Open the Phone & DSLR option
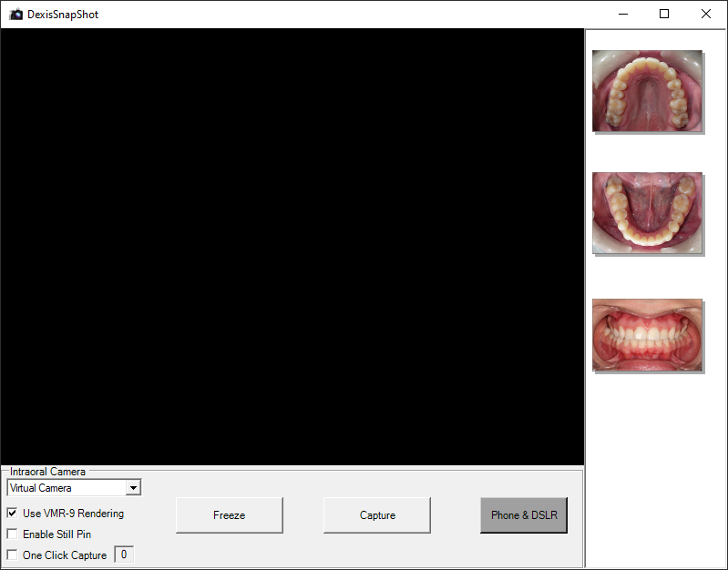The height and width of the screenshot is (570, 728). coord(524,515)
